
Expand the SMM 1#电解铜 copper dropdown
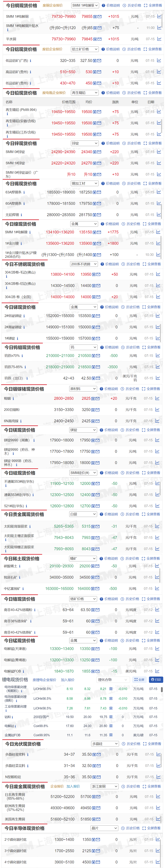pyautogui.click(x=85, y=5)
